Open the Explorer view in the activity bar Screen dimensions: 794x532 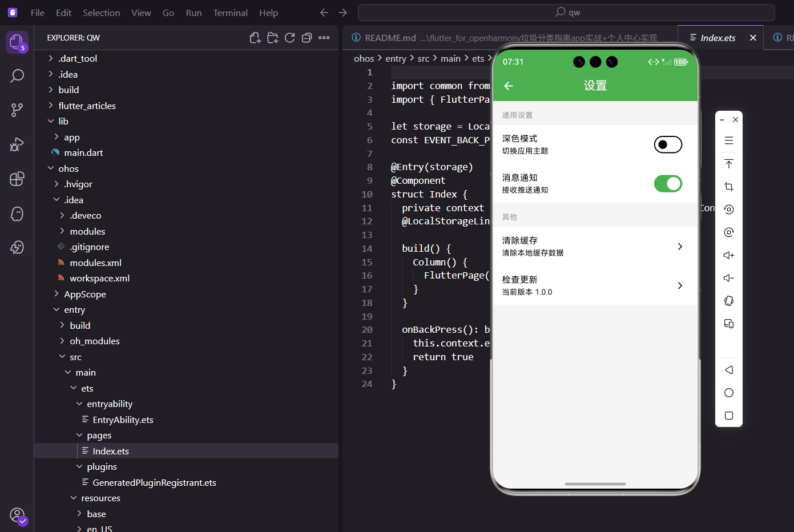(x=17, y=42)
